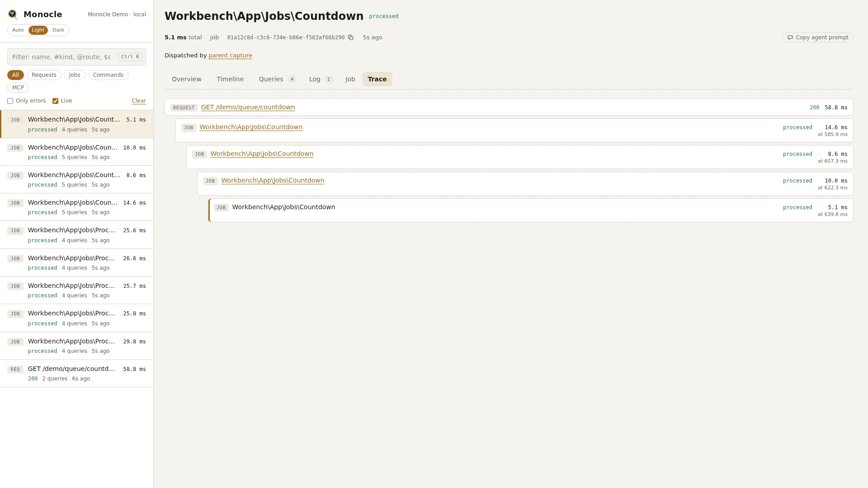The height and width of the screenshot is (488, 868).
Task: Enable the Only errors checkbox
Action: pyautogui.click(x=10, y=101)
